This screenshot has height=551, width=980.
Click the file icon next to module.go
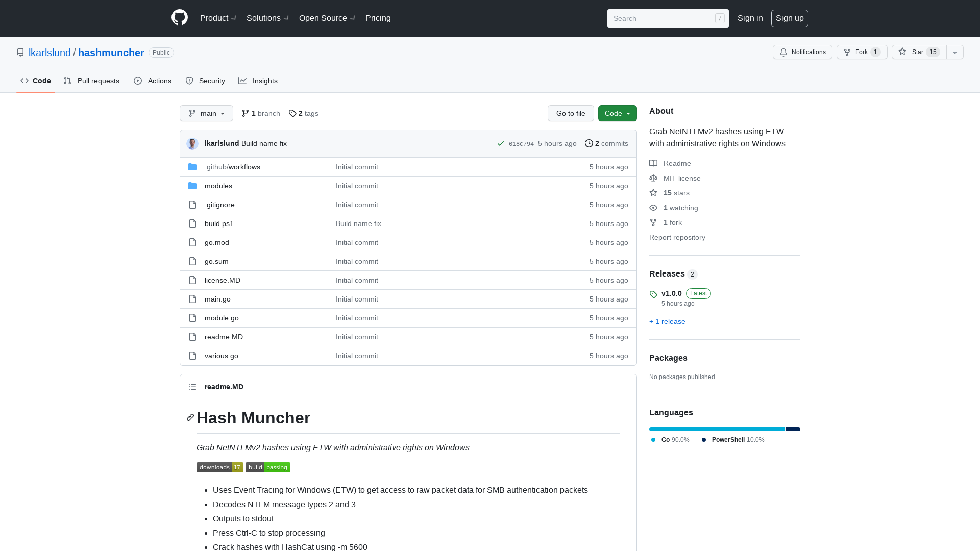tap(192, 318)
